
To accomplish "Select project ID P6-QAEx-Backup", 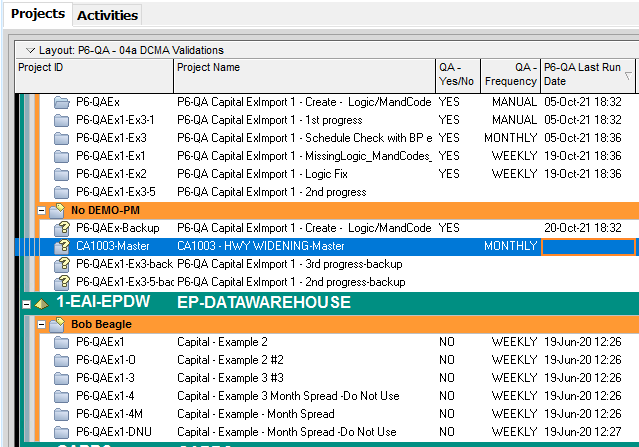I will [x=118, y=228].
